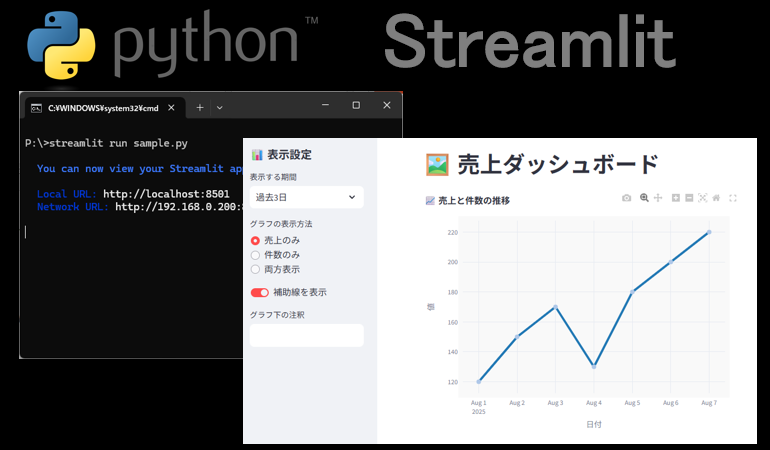Click the zoom in plus chart icon
This screenshot has height=450, width=770.
676,197
